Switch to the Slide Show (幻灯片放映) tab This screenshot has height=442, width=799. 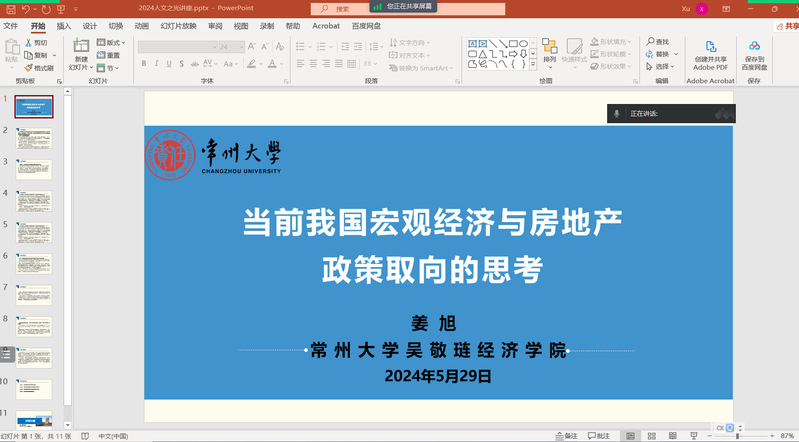pos(175,26)
